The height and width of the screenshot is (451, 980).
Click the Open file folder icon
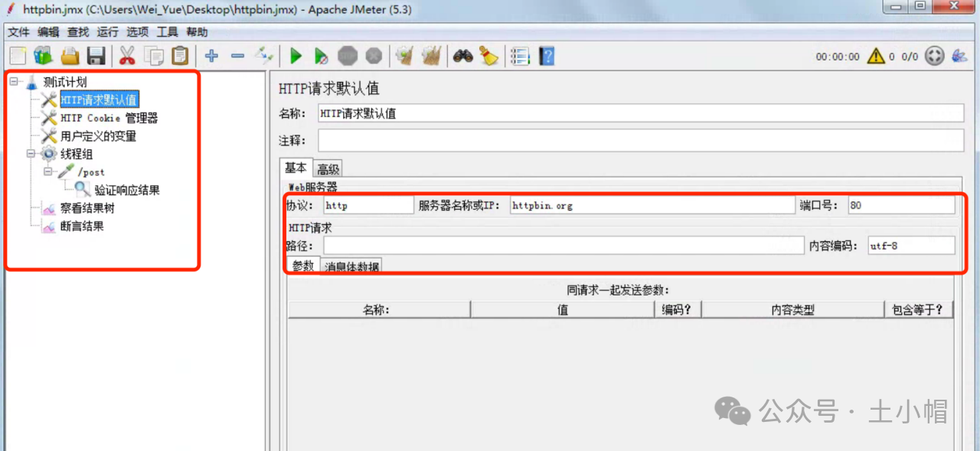[70, 56]
